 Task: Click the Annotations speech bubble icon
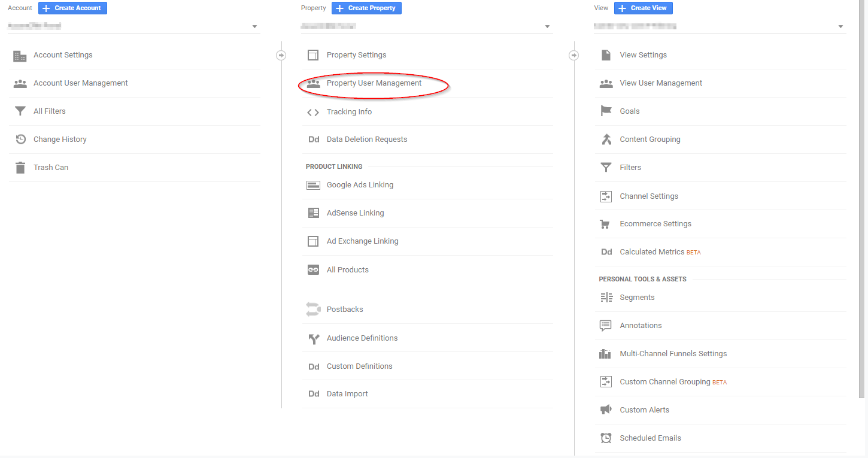[x=606, y=326]
